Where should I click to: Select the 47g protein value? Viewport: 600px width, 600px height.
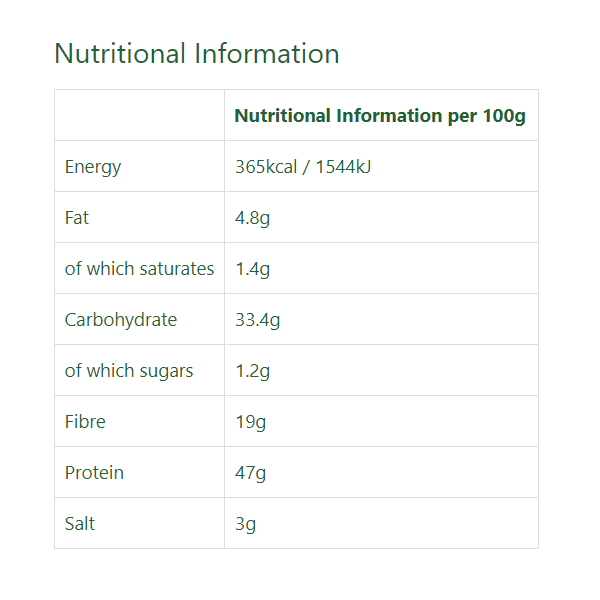[x=250, y=473]
